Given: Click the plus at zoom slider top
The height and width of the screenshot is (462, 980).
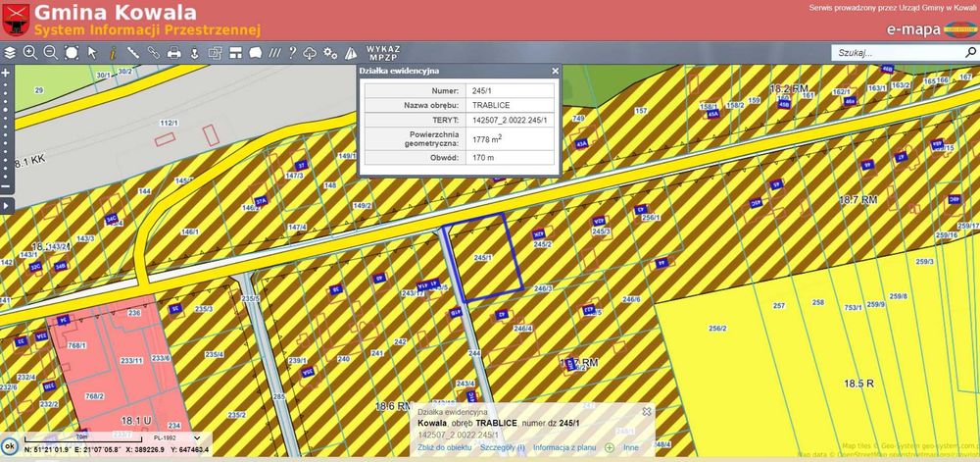Looking at the screenshot, I should (x=6, y=73).
